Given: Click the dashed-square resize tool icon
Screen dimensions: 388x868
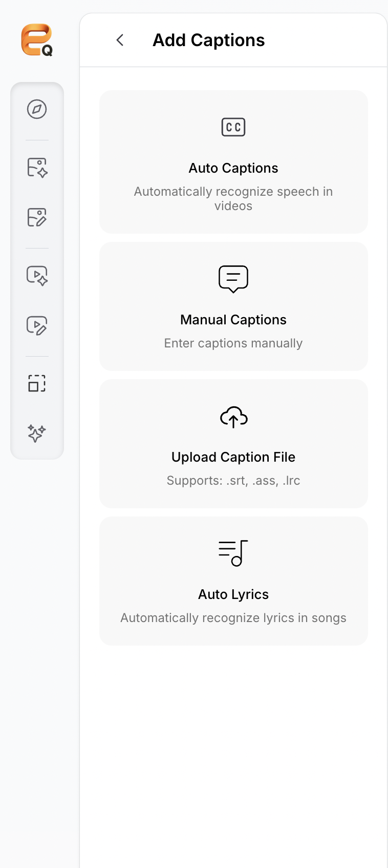Looking at the screenshot, I should click(x=37, y=383).
